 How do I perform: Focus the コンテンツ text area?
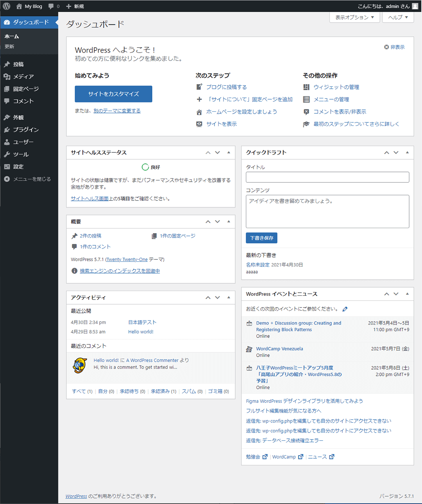point(327,211)
